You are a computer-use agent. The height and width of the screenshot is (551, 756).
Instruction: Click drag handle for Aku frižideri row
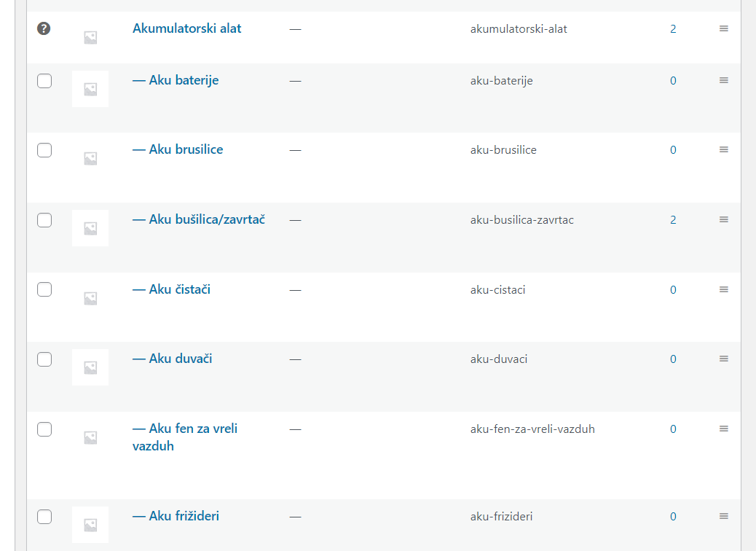724,516
